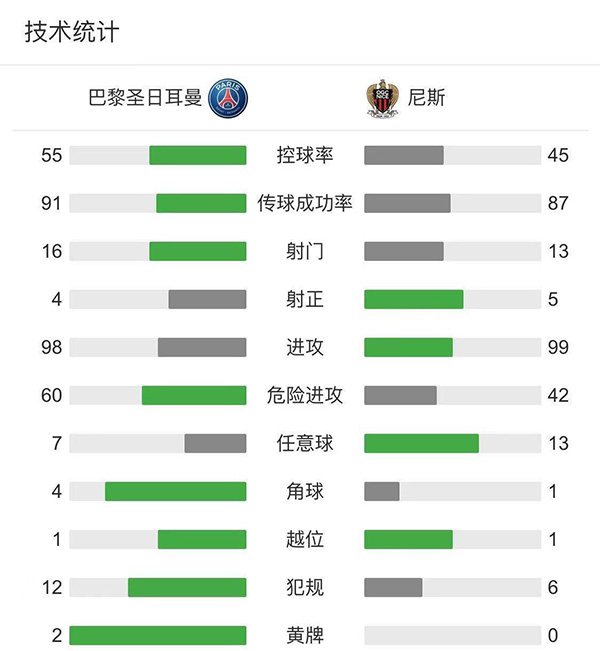Select the 巴黎圣日耳曼 team name
This screenshot has height=651, width=600.
[145, 98]
